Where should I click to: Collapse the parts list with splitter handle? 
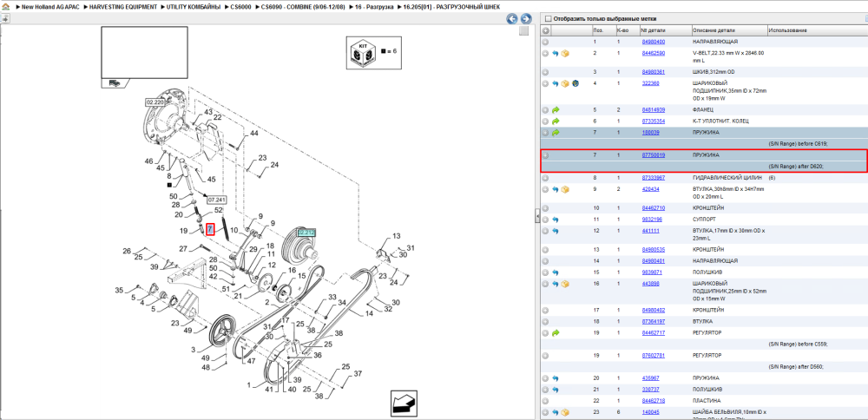coord(537,216)
